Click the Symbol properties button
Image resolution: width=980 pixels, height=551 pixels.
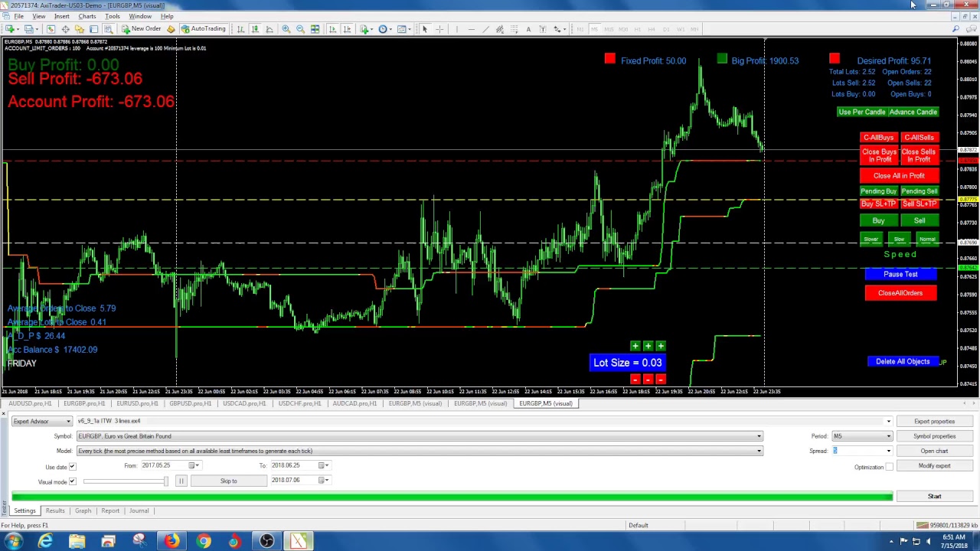click(934, 436)
